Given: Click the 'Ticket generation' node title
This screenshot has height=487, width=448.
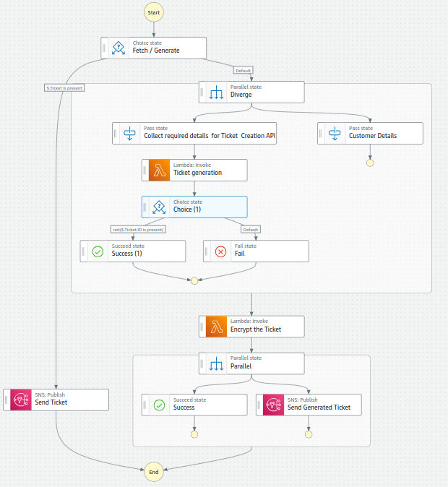Looking at the screenshot, I should point(197,173).
